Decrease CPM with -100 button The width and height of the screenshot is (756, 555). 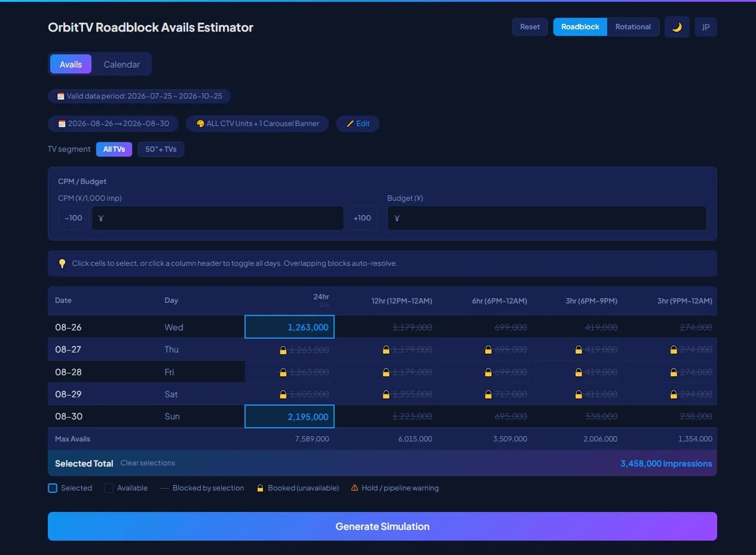click(74, 218)
